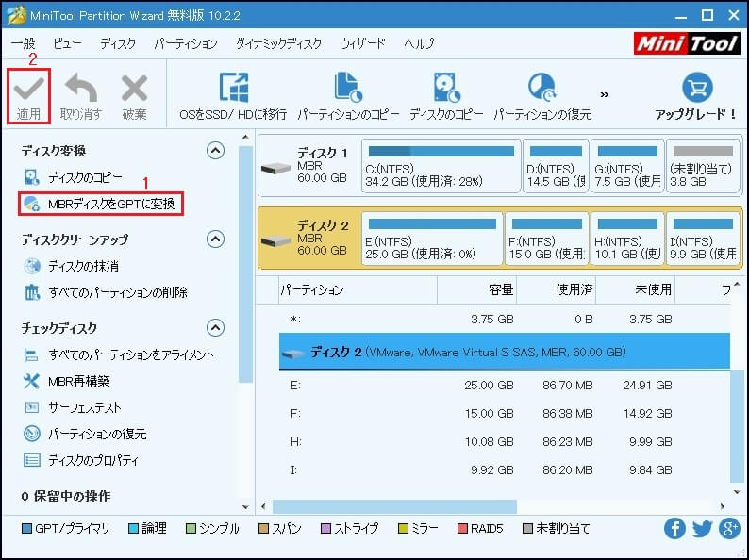Show more toolbar items via » chevron
Screen dimensions: 749x560
point(605,94)
